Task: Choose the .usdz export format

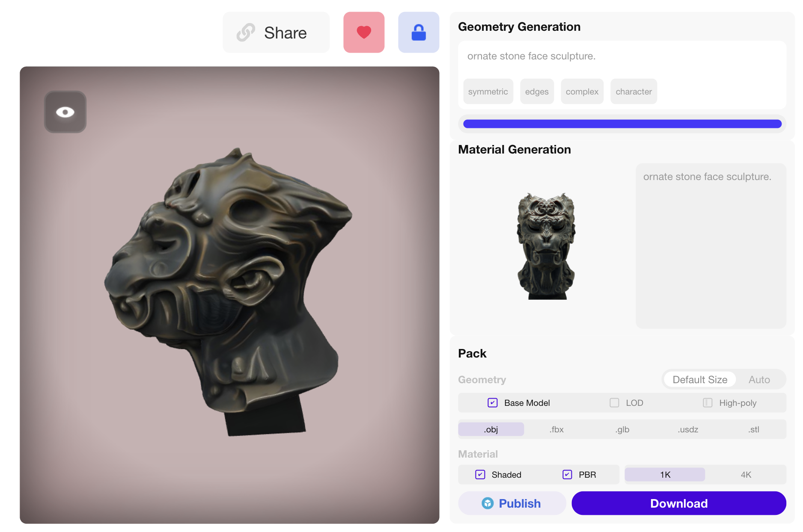Action: [688, 429]
